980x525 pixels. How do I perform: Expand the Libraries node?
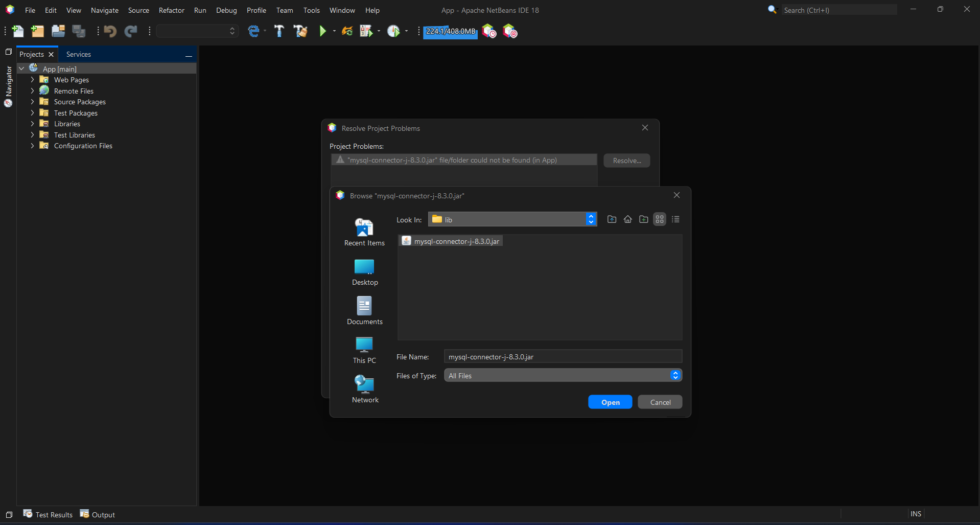coord(32,124)
